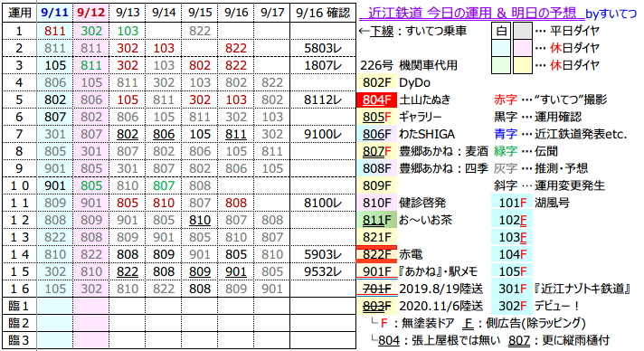
Task: Click the 5903レ confirmation cell
Action: (x=323, y=254)
